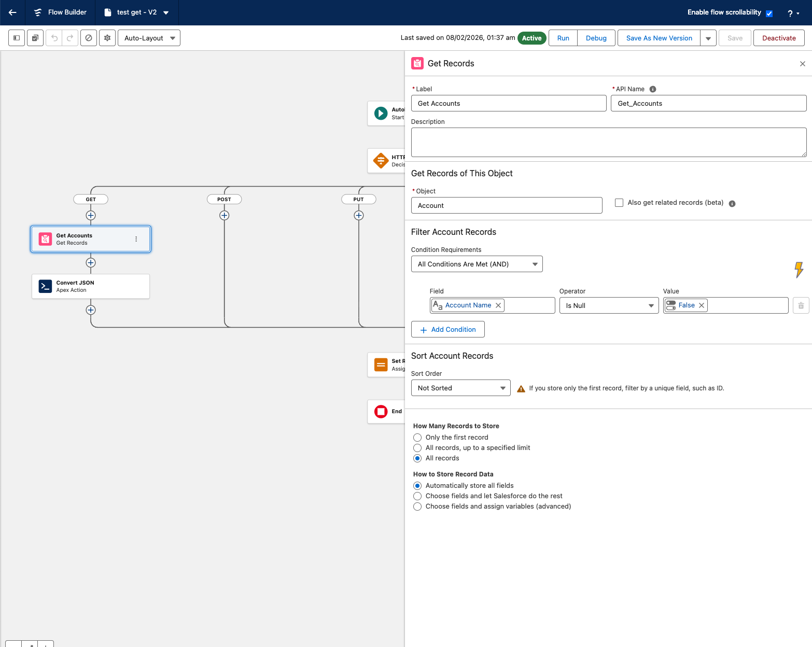Click the undo arrow icon

[54, 38]
